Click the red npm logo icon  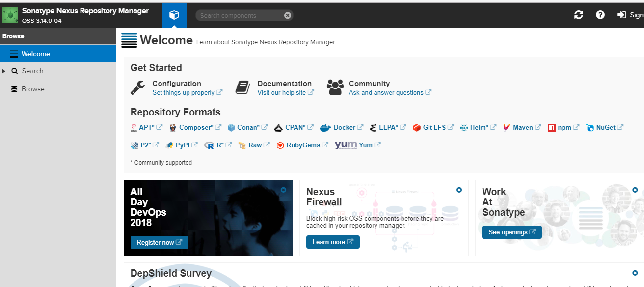tap(552, 128)
